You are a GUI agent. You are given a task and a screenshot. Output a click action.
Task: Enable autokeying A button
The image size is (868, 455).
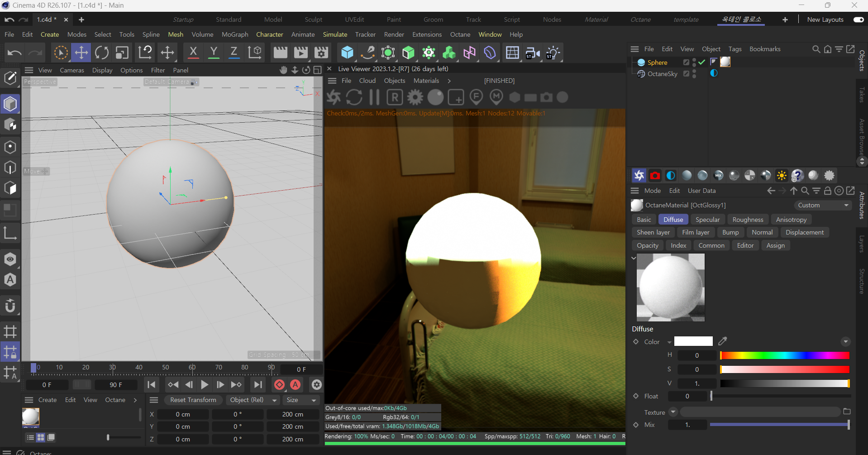point(296,385)
